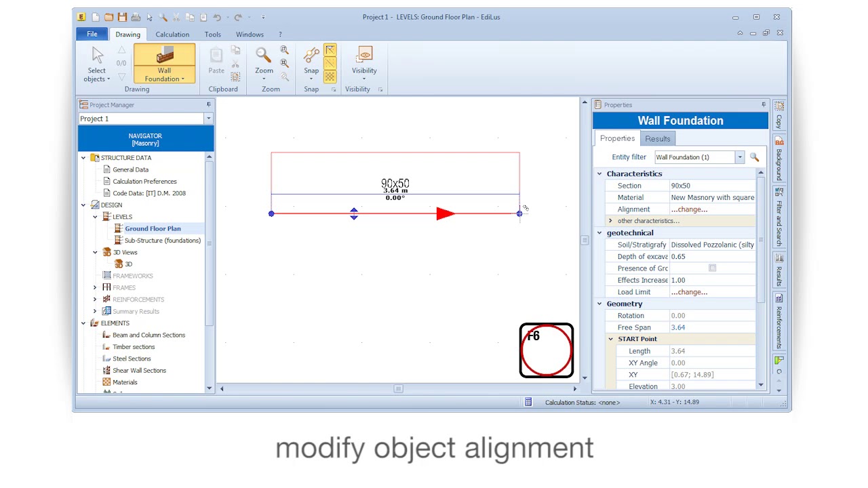
Task: Pin the Project Manager panel
Action: coord(209,104)
